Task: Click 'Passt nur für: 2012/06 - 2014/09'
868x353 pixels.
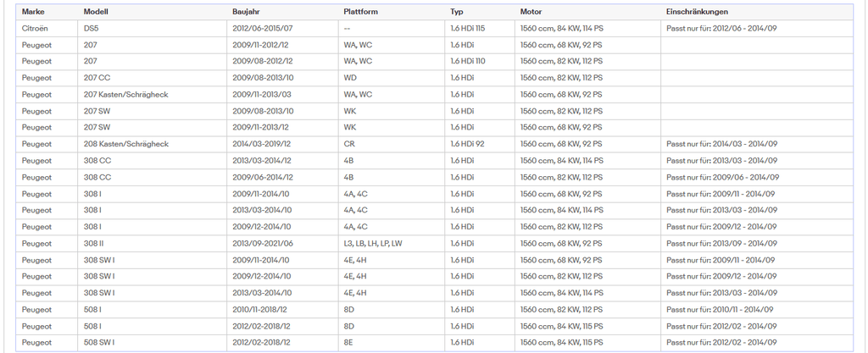Action: (x=721, y=28)
